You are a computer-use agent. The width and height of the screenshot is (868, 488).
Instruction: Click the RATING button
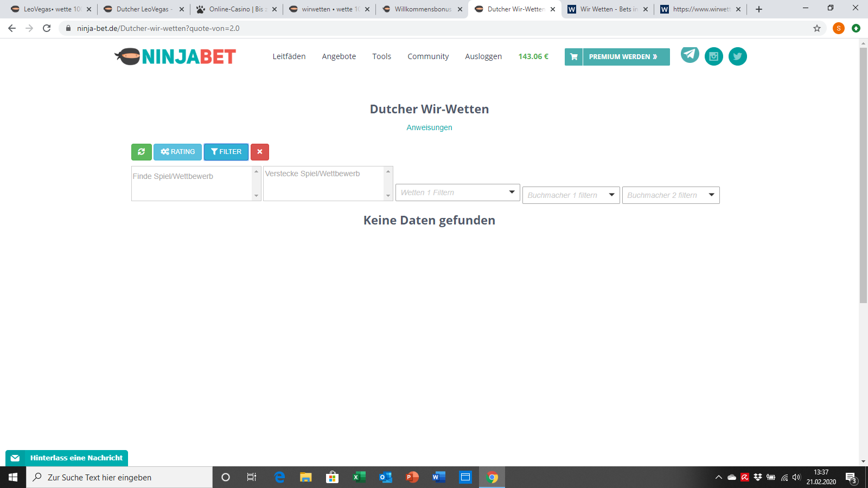pos(178,152)
